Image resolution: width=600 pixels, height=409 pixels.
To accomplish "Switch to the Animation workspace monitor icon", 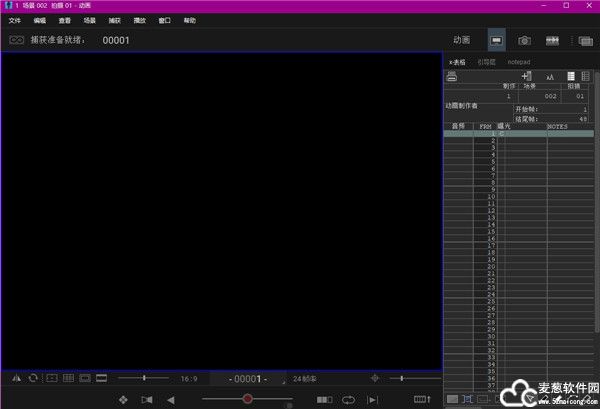I will (x=496, y=40).
